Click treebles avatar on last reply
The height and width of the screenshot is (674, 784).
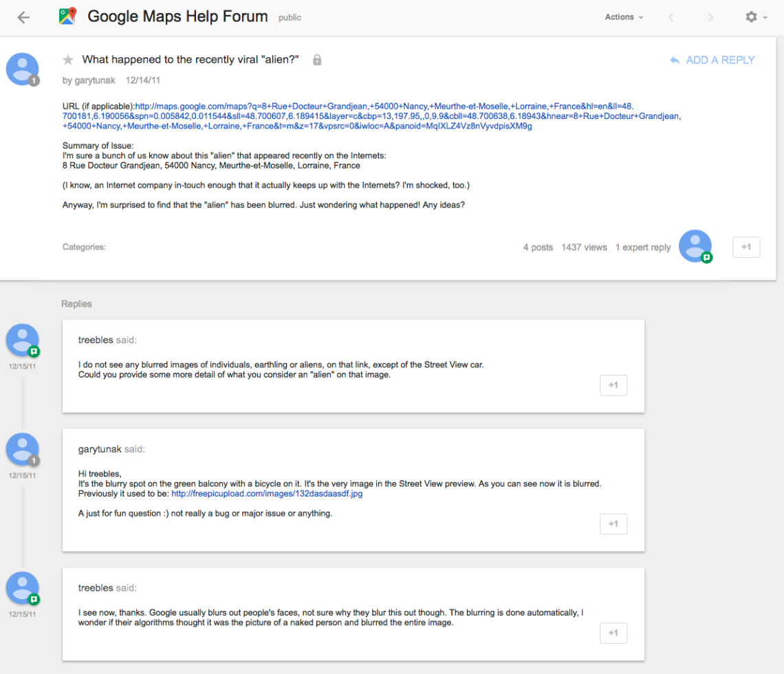click(x=23, y=588)
